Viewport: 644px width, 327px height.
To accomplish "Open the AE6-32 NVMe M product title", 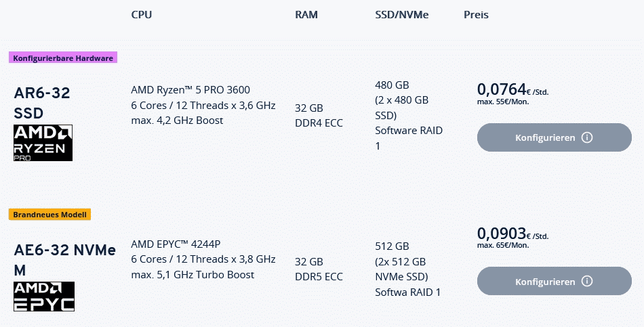I will [64, 260].
